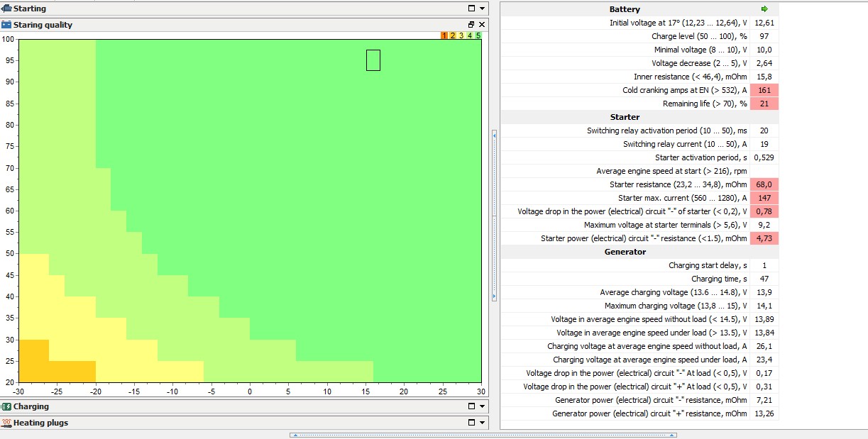Expand the Starting panel header
This screenshot has width=868, height=439.
(x=244, y=9)
